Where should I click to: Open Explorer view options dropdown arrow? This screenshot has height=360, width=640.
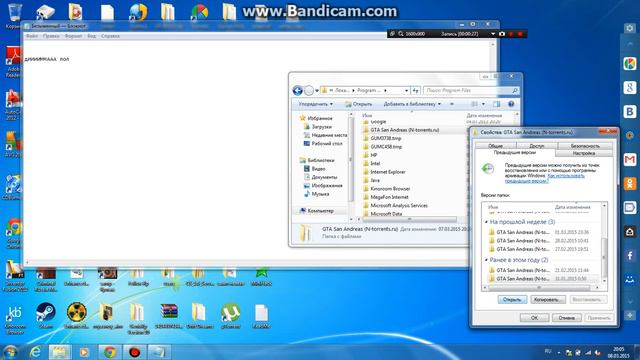[x=483, y=104]
